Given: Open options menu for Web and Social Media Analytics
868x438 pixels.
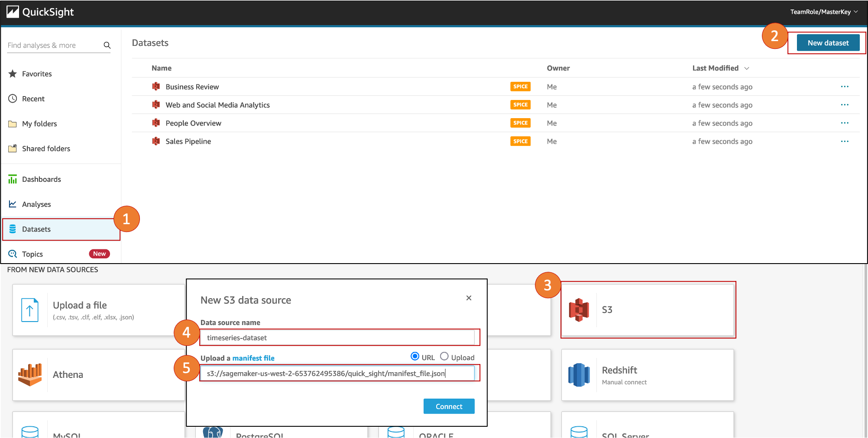Looking at the screenshot, I should pyautogui.click(x=845, y=105).
